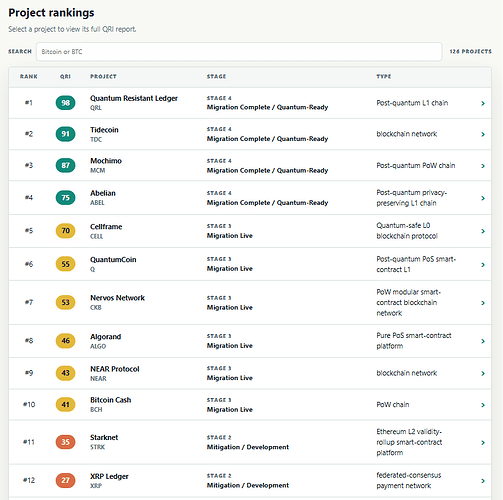Click the red QRI badge 35
The width and height of the screenshot is (503, 500).
tap(65, 442)
